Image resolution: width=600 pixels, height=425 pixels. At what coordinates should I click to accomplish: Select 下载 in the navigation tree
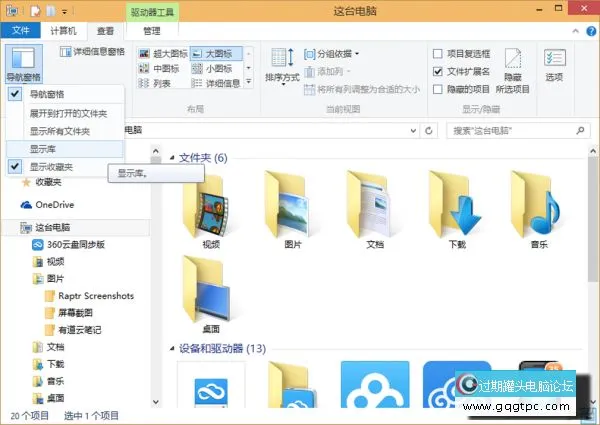pyautogui.click(x=49, y=364)
